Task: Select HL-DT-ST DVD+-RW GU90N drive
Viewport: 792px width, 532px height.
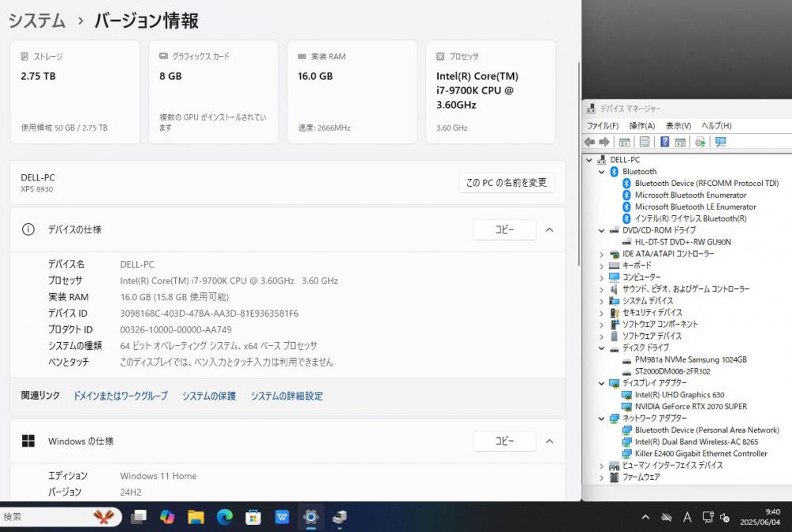Action: coord(683,242)
